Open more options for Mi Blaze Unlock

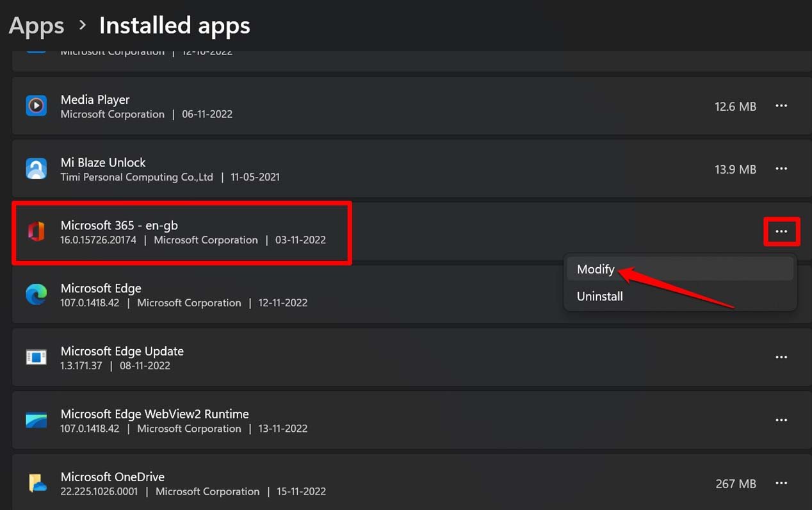[781, 169]
